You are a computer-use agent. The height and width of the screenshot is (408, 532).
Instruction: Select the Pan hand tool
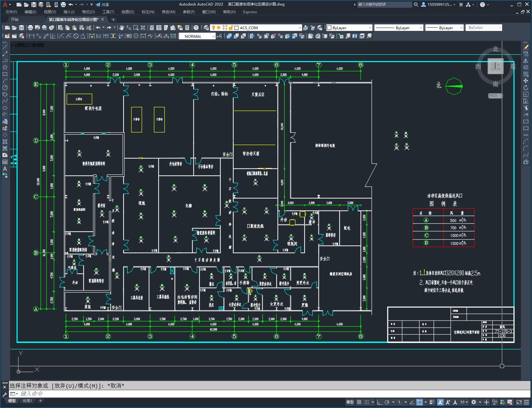(x=122, y=28)
